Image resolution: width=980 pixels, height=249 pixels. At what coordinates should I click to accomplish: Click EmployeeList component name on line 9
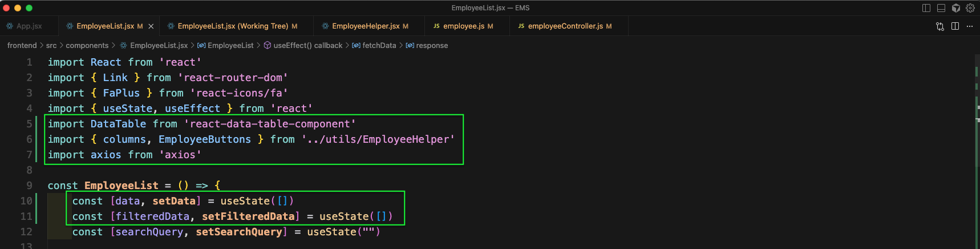point(122,186)
